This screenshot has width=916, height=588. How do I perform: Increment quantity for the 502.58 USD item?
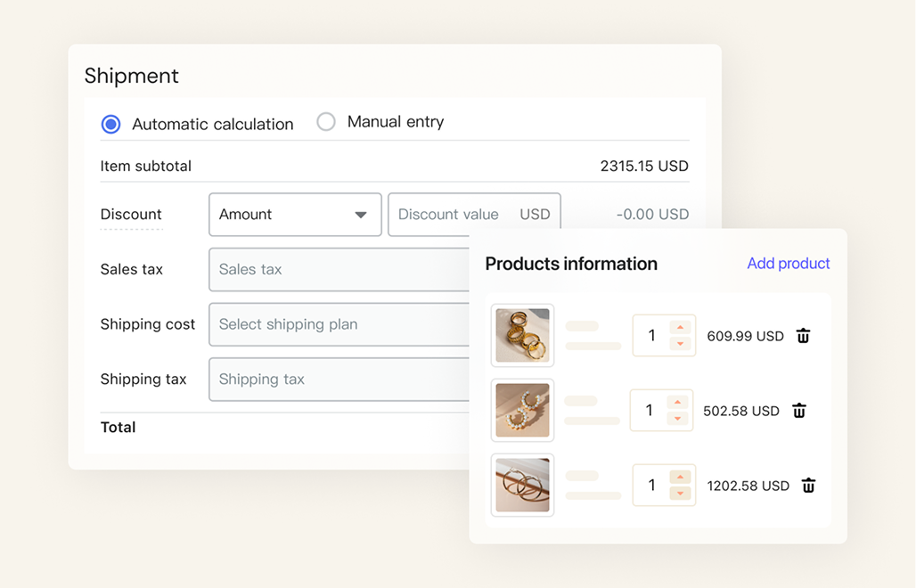click(x=678, y=403)
